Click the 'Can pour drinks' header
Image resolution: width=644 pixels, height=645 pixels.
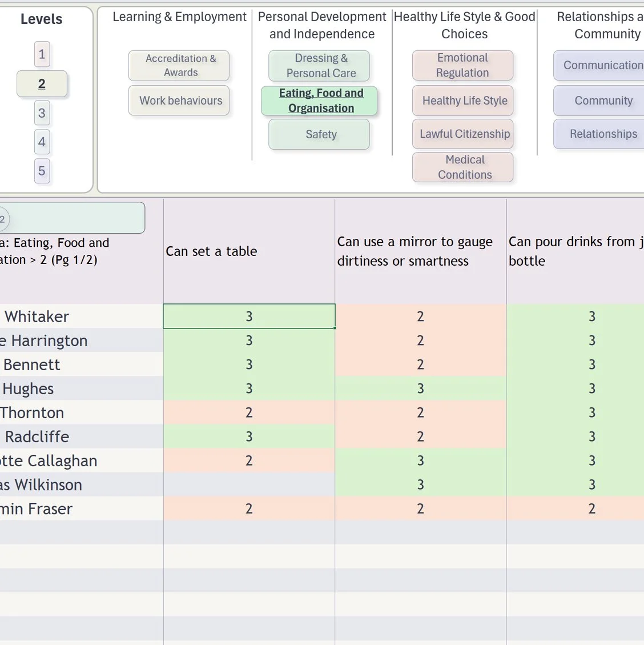pyautogui.click(x=575, y=251)
